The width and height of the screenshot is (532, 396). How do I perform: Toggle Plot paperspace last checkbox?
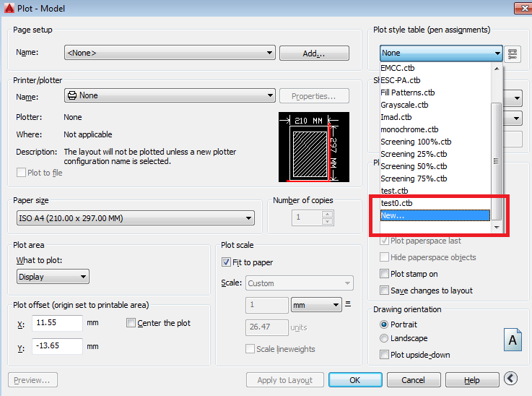tap(384, 241)
